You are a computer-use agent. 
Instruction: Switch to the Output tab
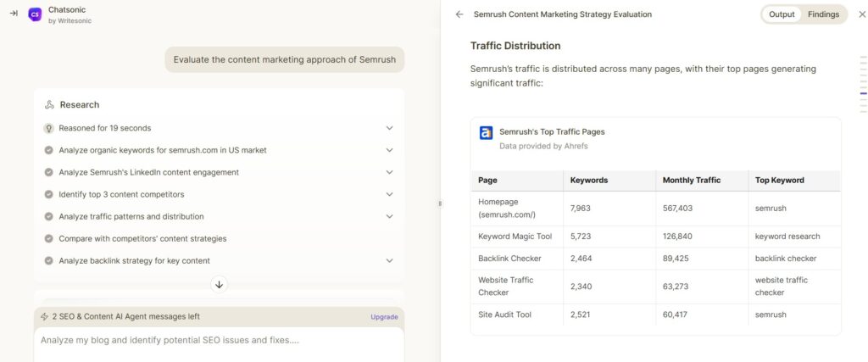(782, 14)
